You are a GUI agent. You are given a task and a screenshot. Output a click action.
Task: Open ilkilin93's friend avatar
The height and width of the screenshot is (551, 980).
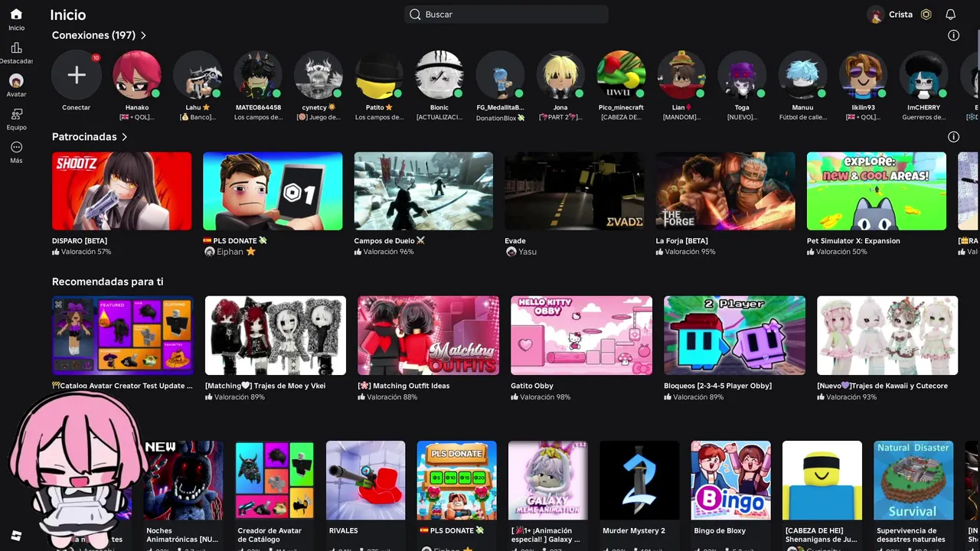(x=863, y=75)
